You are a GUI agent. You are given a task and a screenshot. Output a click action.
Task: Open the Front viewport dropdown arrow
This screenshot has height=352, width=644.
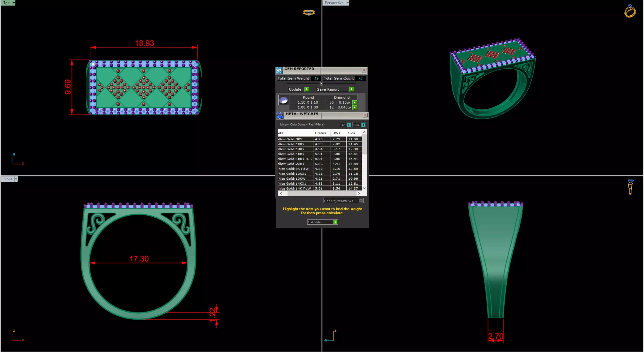click(16, 179)
